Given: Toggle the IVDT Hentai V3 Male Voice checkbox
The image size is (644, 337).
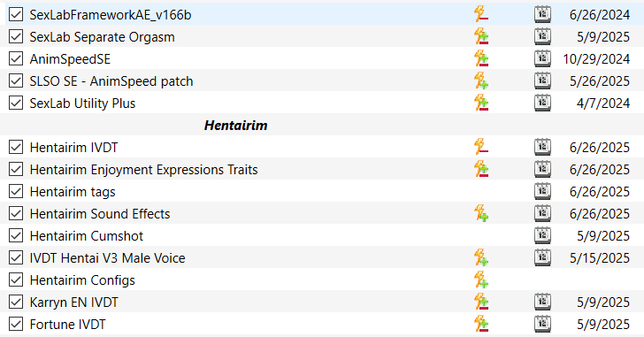Looking at the screenshot, I should click(x=16, y=257).
